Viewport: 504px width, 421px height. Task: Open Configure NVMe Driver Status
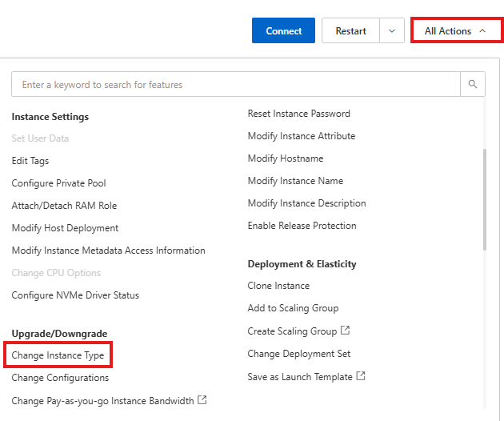75,295
